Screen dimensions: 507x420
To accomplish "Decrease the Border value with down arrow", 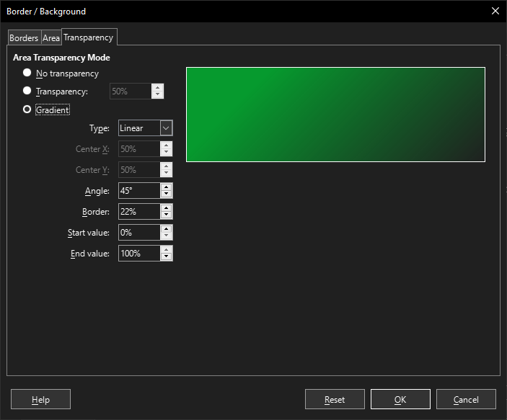I will click(x=166, y=215).
